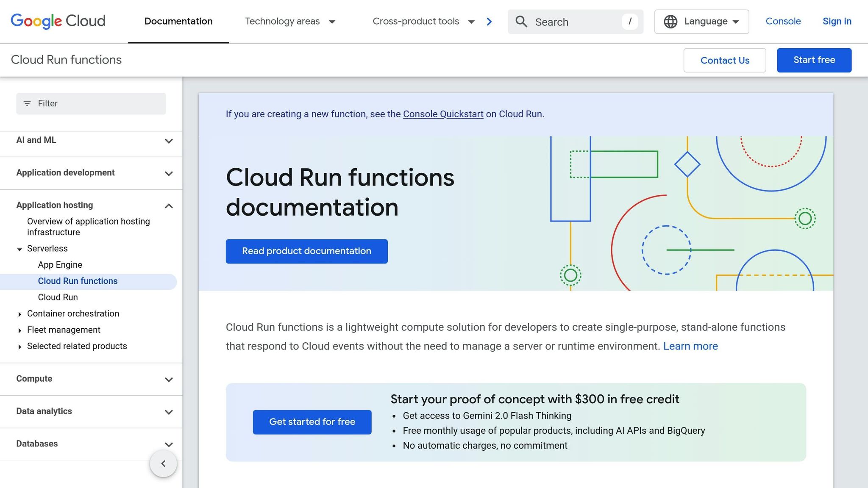Screen dimensions: 868x488
Task: Click the filter lines icon
Action: click(27, 104)
